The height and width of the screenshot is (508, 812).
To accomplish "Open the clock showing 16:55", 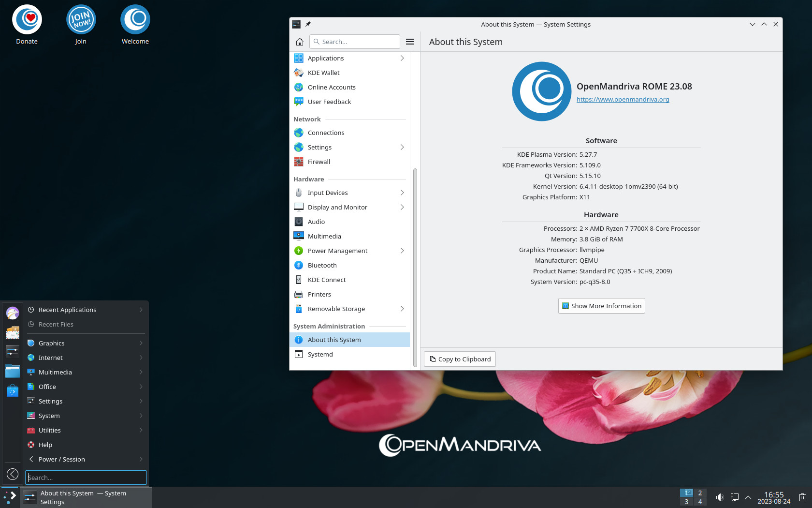I will 774,497.
